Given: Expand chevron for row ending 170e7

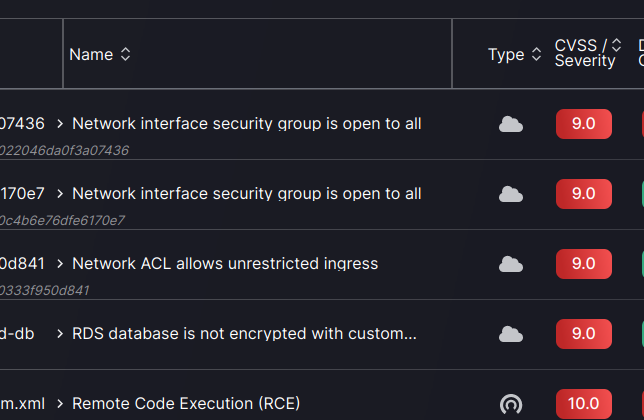Looking at the screenshot, I should click(x=61, y=194).
